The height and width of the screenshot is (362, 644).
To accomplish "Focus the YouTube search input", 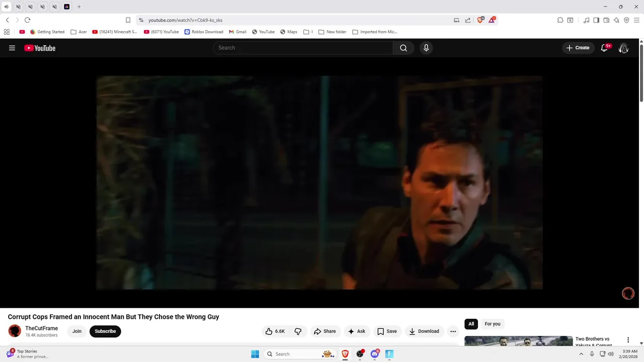I will point(303,48).
